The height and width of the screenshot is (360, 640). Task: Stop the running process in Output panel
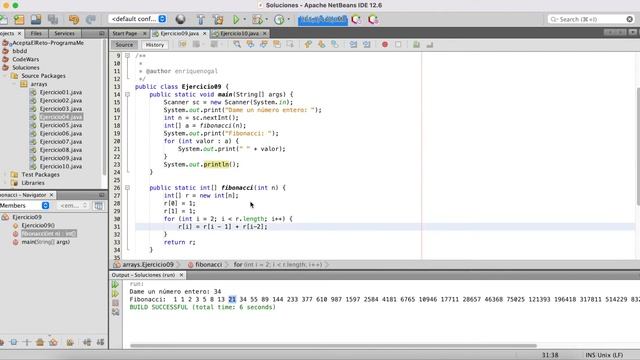116,303
